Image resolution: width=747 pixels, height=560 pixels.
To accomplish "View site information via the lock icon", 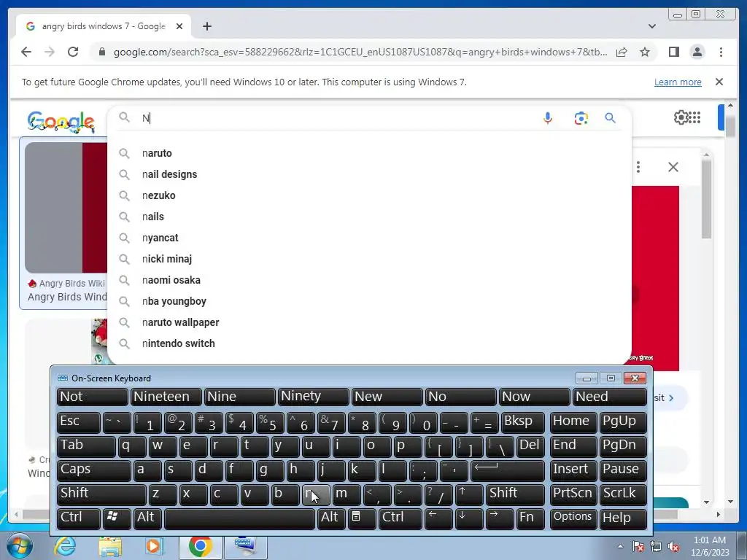I will click(x=101, y=52).
